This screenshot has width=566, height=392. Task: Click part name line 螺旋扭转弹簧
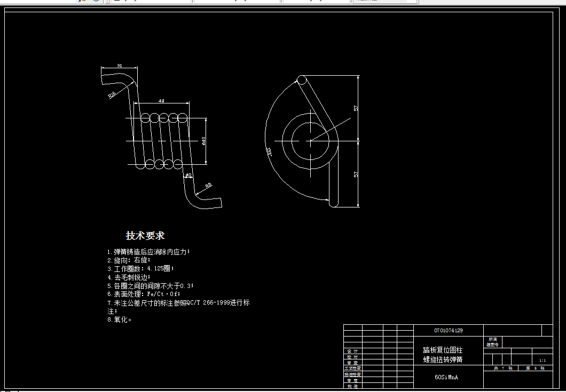click(443, 359)
